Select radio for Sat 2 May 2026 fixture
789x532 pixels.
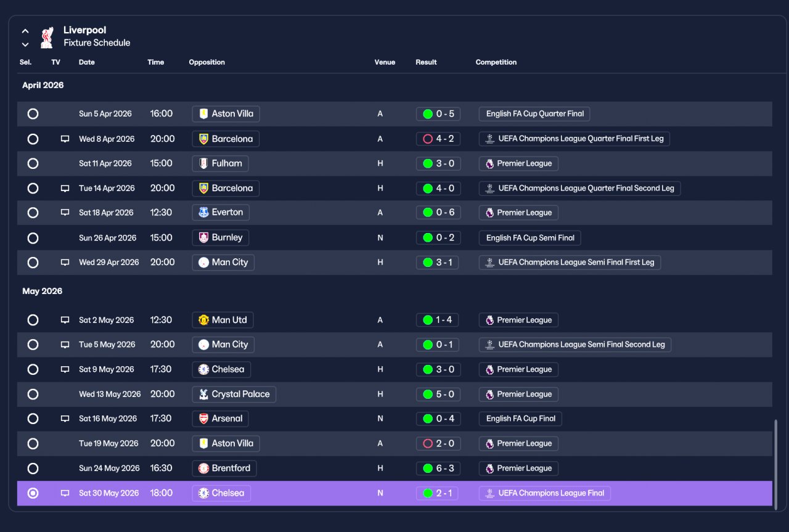click(x=33, y=320)
